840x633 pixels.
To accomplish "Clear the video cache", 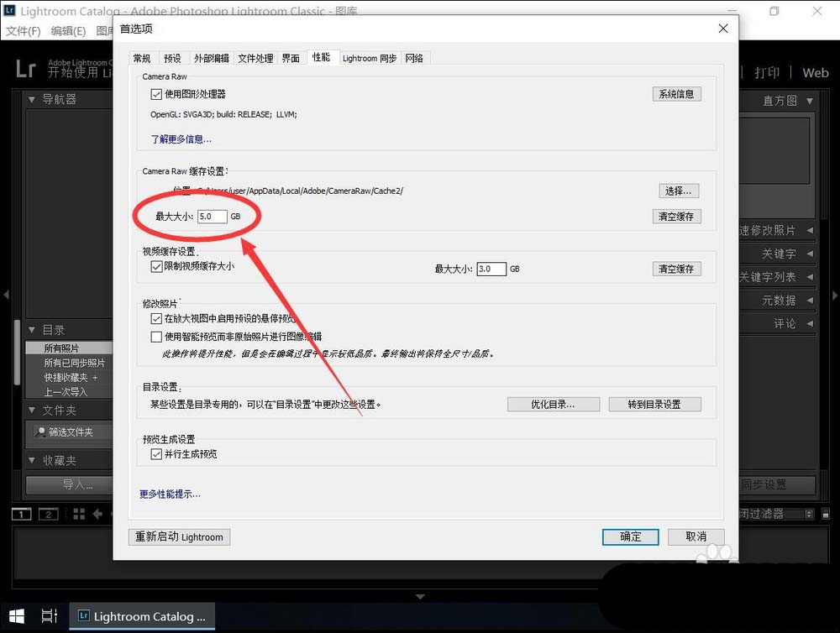I will [676, 269].
